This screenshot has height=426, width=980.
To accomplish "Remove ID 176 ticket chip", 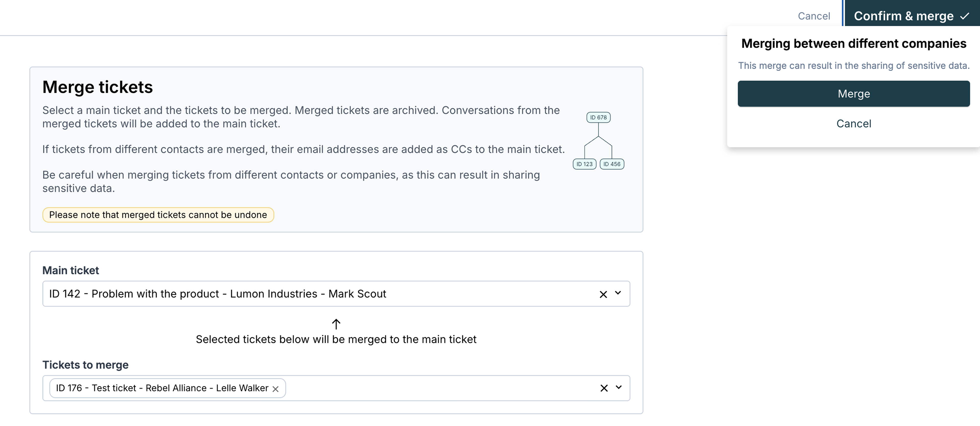I will [275, 389].
